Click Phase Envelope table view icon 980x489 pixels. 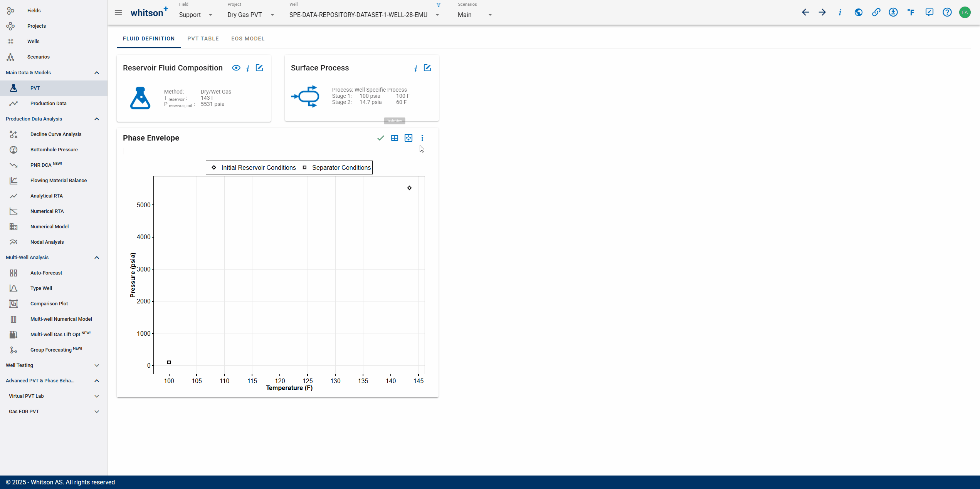click(394, 138)
